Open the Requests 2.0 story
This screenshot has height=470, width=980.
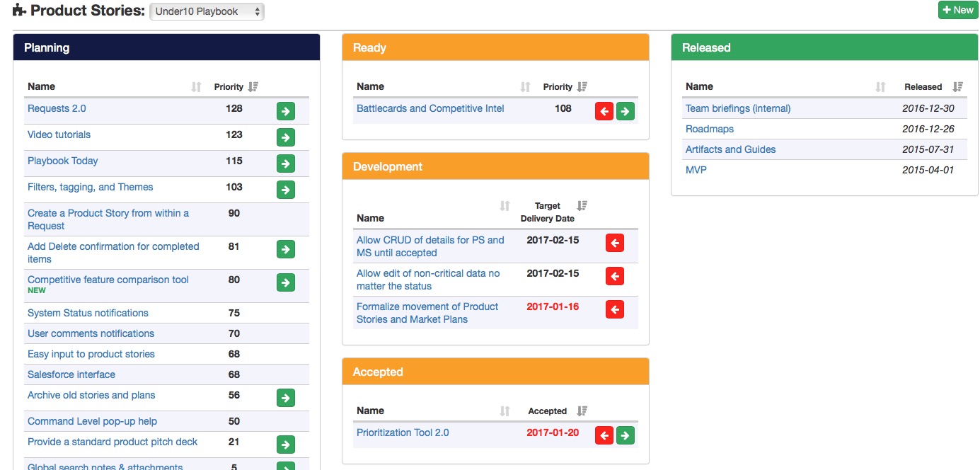pos(57,108)
